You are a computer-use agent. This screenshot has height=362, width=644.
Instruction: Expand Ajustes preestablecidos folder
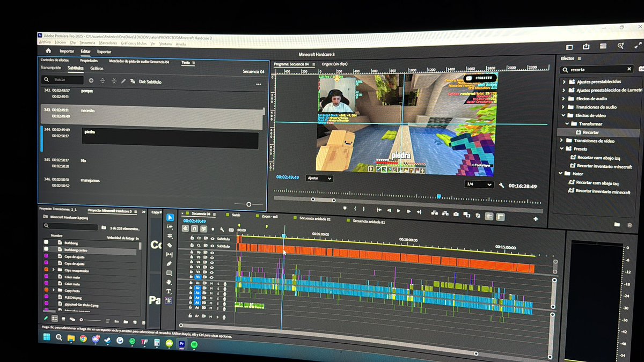coord(563,82)
